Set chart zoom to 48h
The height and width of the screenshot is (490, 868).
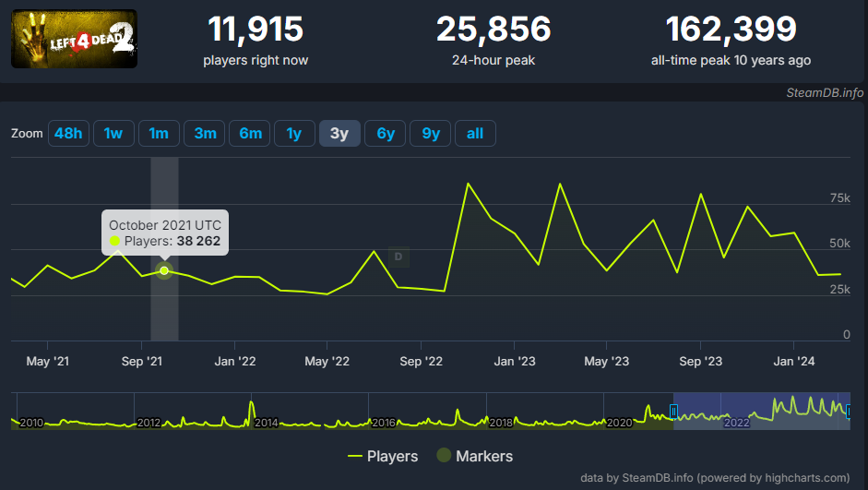(x=68, y=134)
